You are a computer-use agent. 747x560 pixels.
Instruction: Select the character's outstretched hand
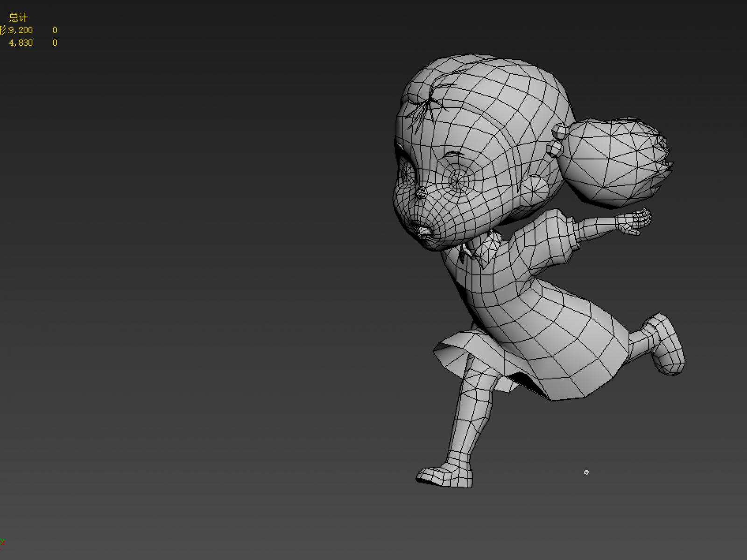pyautogui.click(x=634, y=222)
